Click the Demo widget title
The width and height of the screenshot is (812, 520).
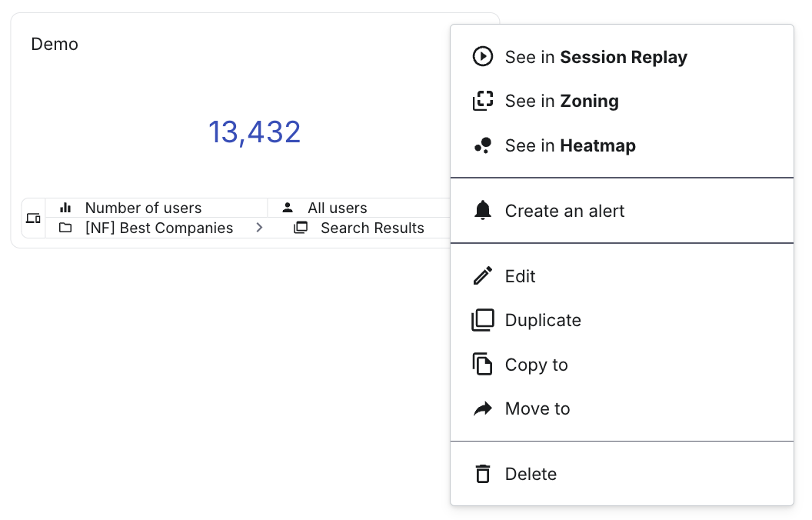(x=54, y=44)
